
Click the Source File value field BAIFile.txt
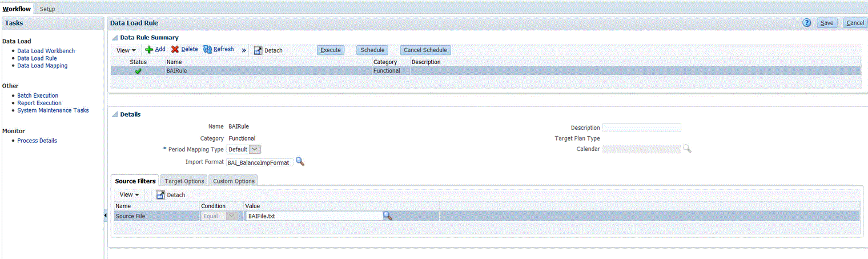pos(314,216)
